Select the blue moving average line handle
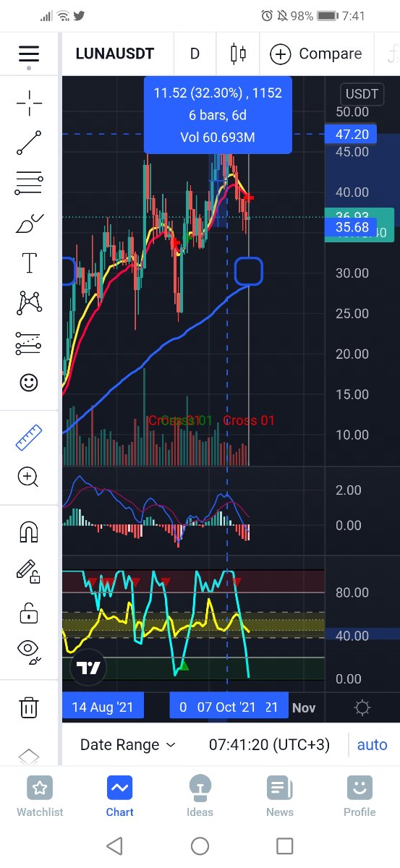The height and width of the screenshot is (868, 400). point(249,273)
